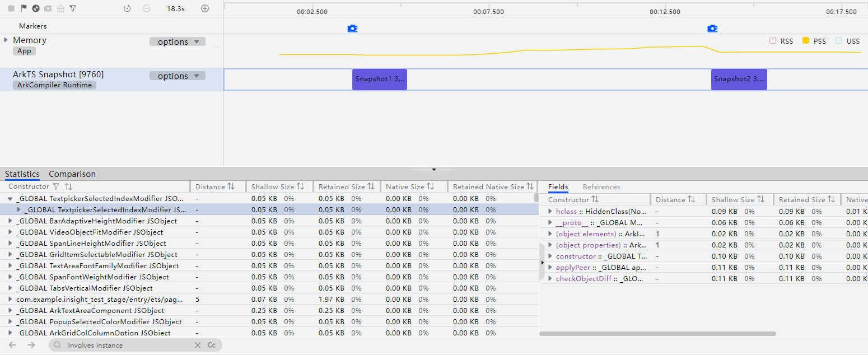Take a heap snapshot with camera icon
The image size is (868, 355).
[48, 8]
